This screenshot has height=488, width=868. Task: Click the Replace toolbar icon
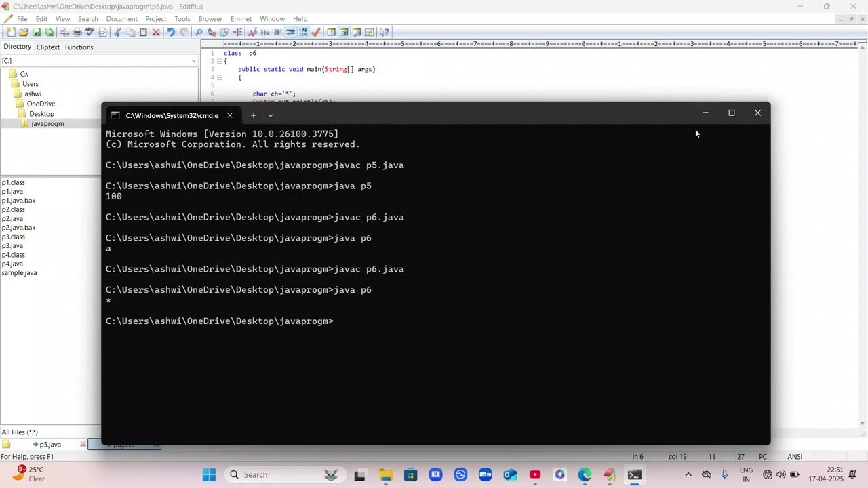tap(212, 32)
